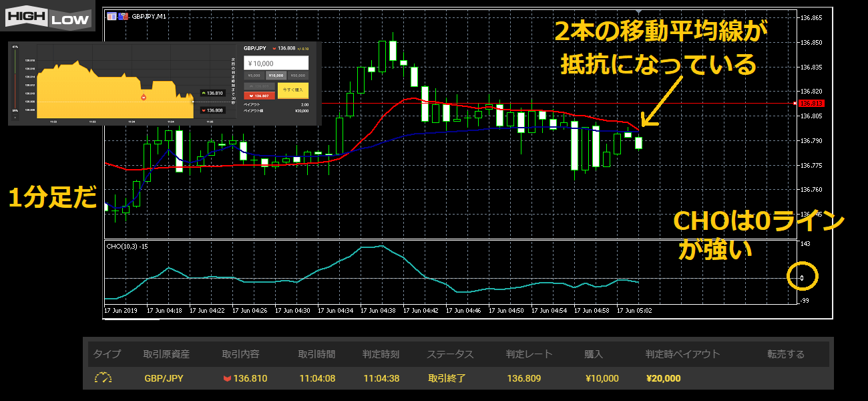Click the blue-red expert icon beside GBPJPY,M1

[x=123, y=16]
